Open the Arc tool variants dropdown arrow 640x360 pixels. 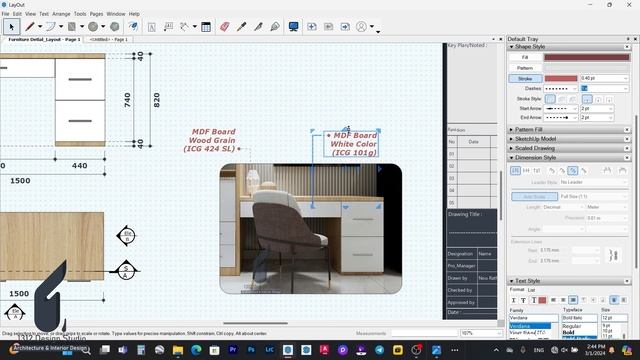(61, 27)
